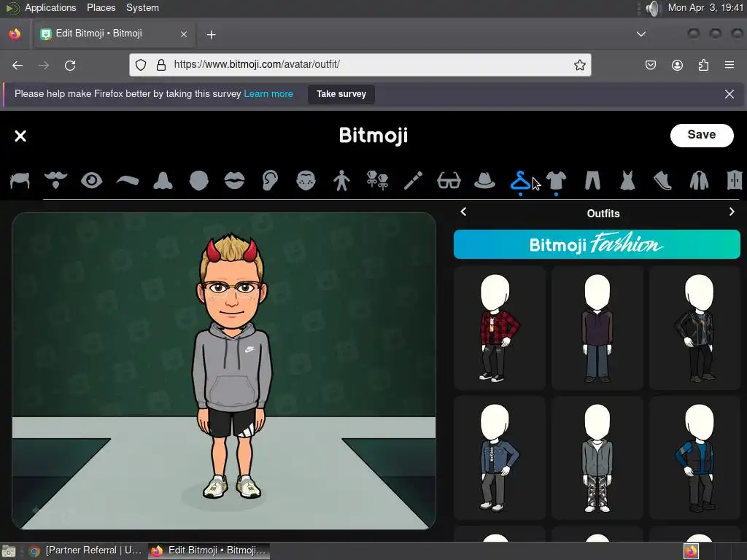Open the Places menu
The height and width of the screenshot is (560, 747).
click(x=101, y=7)
